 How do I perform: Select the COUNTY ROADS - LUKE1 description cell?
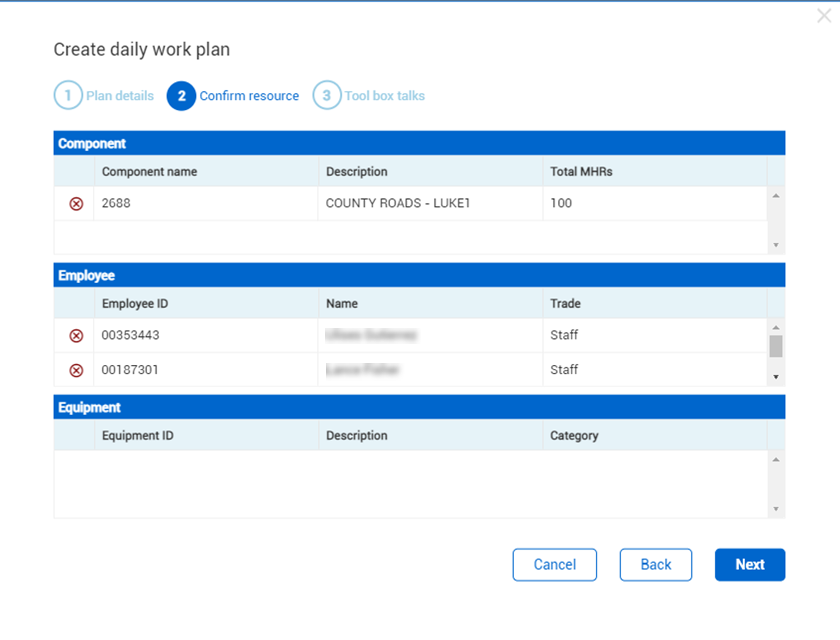click(398, 203)
